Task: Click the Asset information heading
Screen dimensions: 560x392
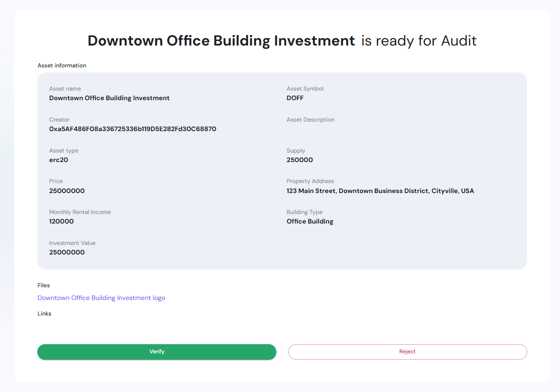Action: point(62,65)
